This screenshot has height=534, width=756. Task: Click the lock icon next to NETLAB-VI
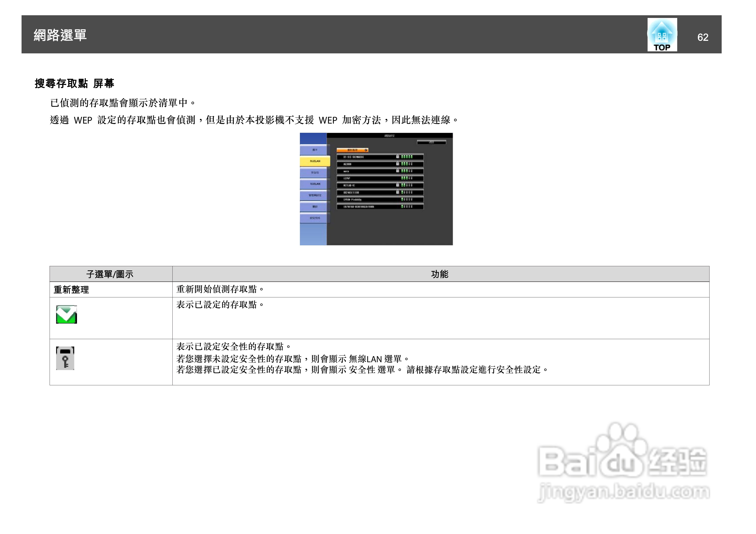click(398, 185)
